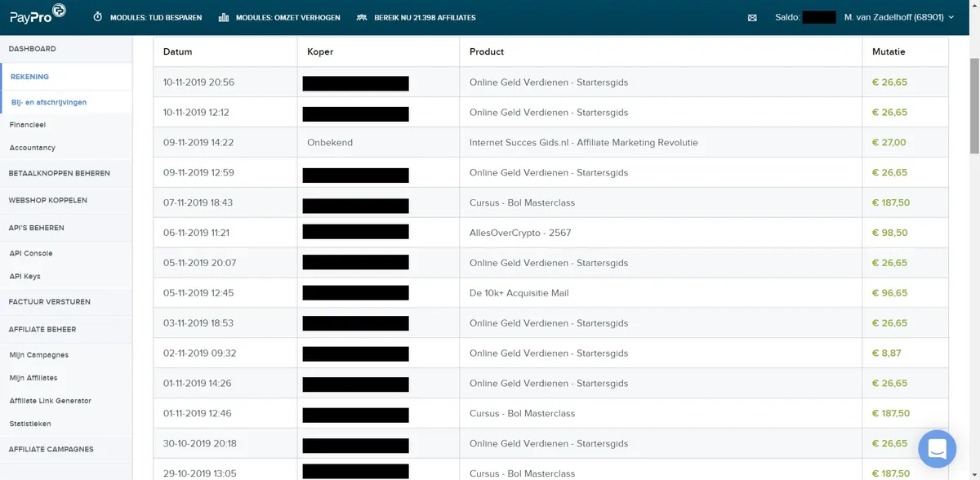The width and height of the screenshot is (980, 480).
Task: Click the bar chart icon before Omzet Verhogen
Action: coord(224,17)
